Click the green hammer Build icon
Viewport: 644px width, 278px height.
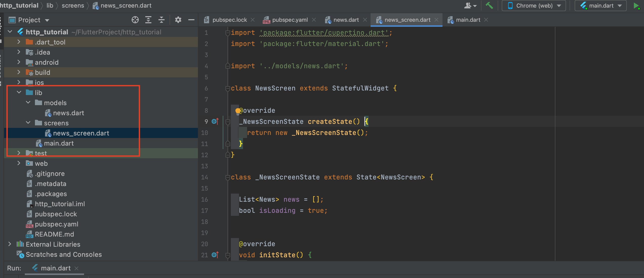click(489, 6)
